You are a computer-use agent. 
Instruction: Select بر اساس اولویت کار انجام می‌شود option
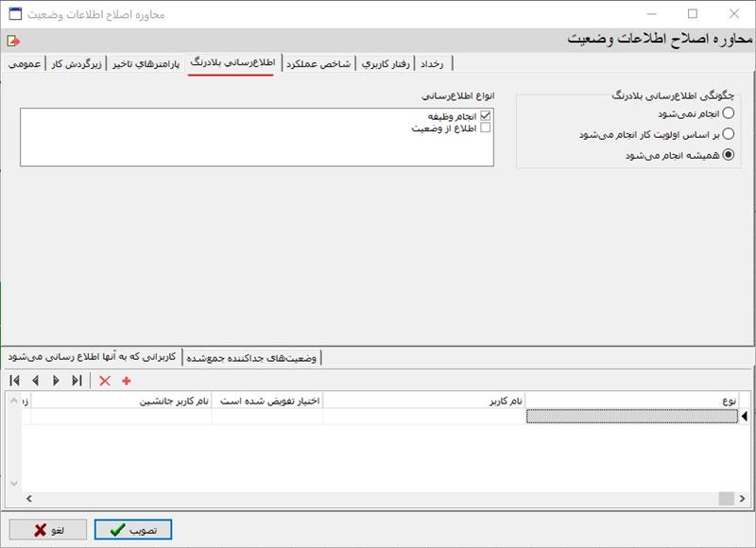click(x=728, y=134)
